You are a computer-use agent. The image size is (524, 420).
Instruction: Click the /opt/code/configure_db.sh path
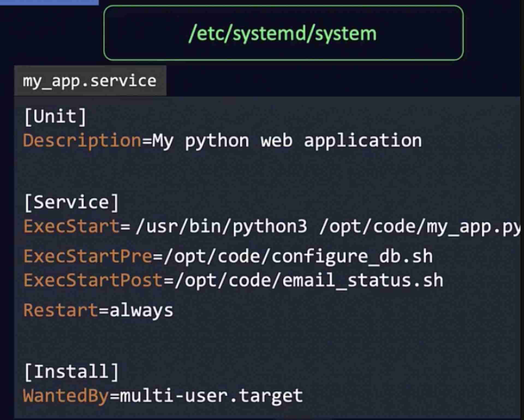click(x=298, y=257)
